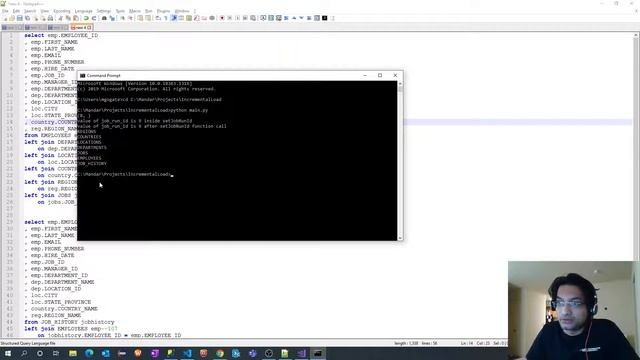Save the current file via toolbar

(20, 18)
